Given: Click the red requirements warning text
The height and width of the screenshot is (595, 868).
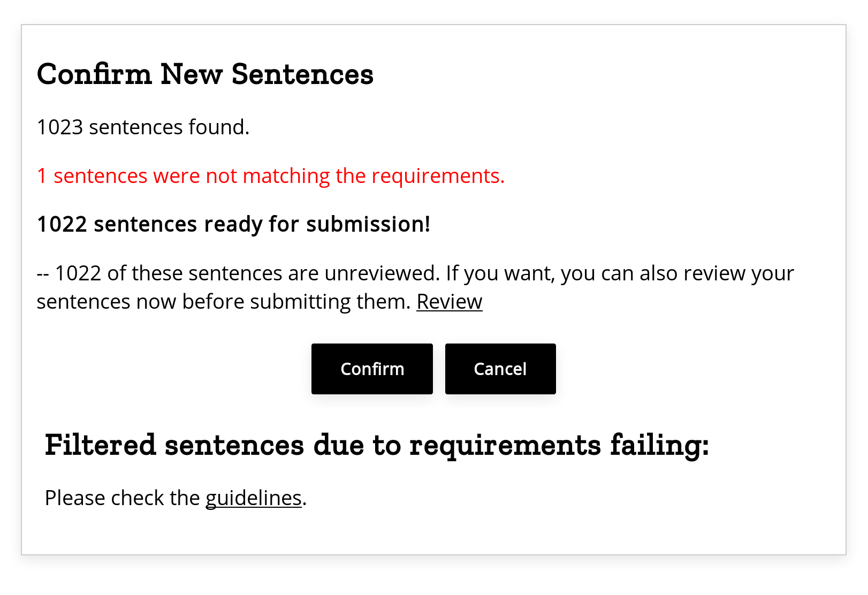Looking at the screenshot, I should (270, 176).
